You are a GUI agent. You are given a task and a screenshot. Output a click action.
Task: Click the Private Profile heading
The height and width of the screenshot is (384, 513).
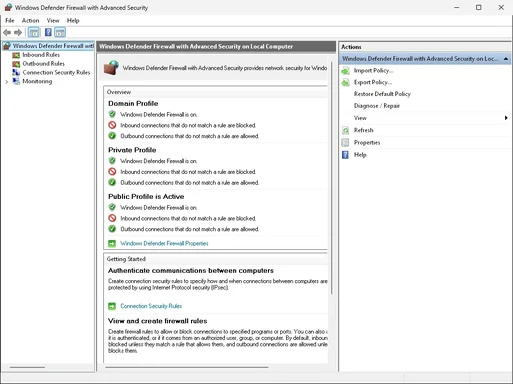132,150
